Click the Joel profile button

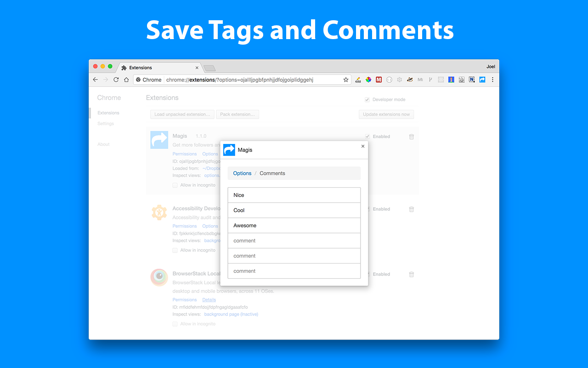click(491, 67)
